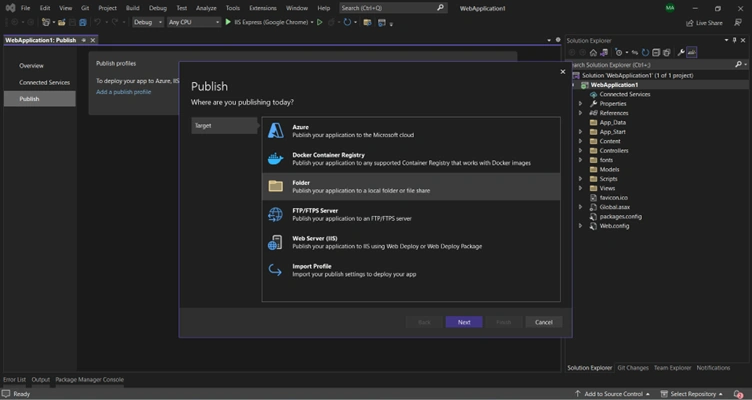Click Sync with Active Document icon
Screen dimensions: 752x400
[635, 52]
